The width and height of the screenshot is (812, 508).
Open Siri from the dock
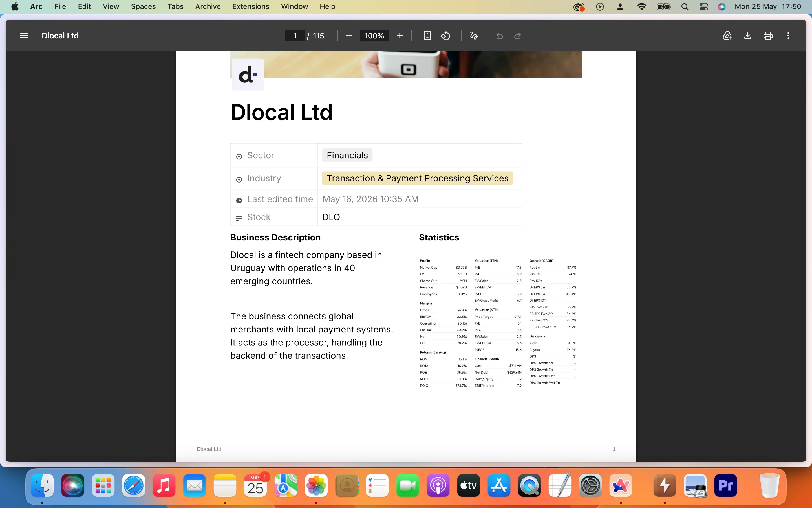(x=73, y=485)
